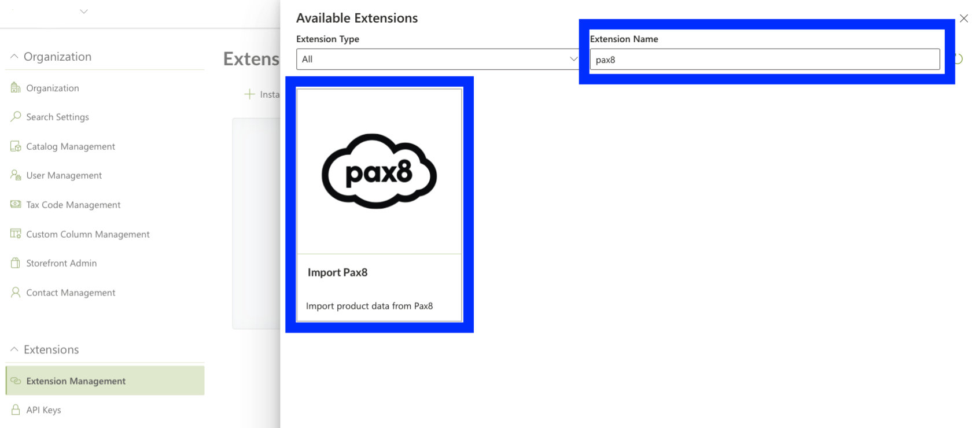Click the API Keys lock icon
Image resolution: width=980 pixels, height=428 pixels.
click(16, 409)
